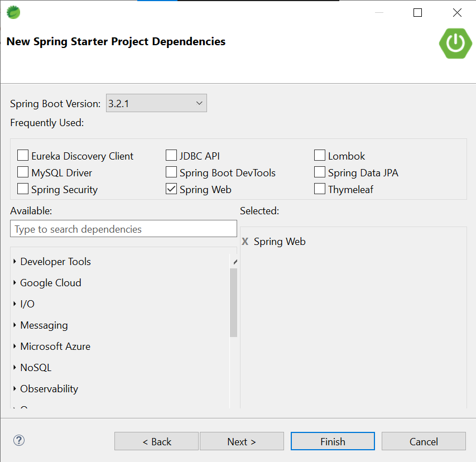The height and width of the screenshot is (462, 476).
Task: Check Spring Data JPA
Action: [x=320, y=172]
